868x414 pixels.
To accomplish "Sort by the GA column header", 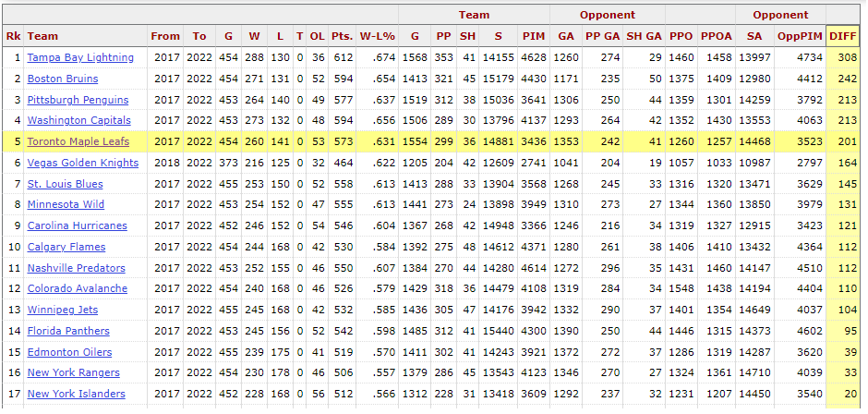I will pyautogui.click(x=566, y=36).
